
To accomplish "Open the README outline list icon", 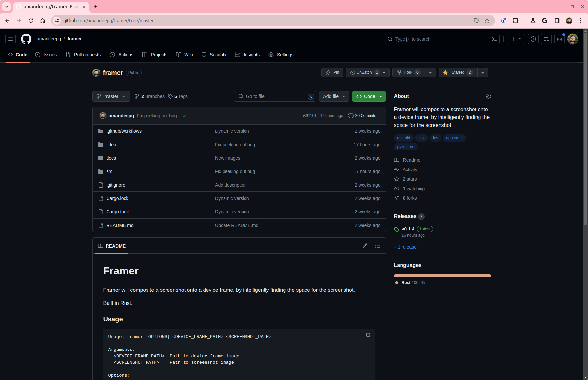I will pyautogui.click(x=378, y=246).
